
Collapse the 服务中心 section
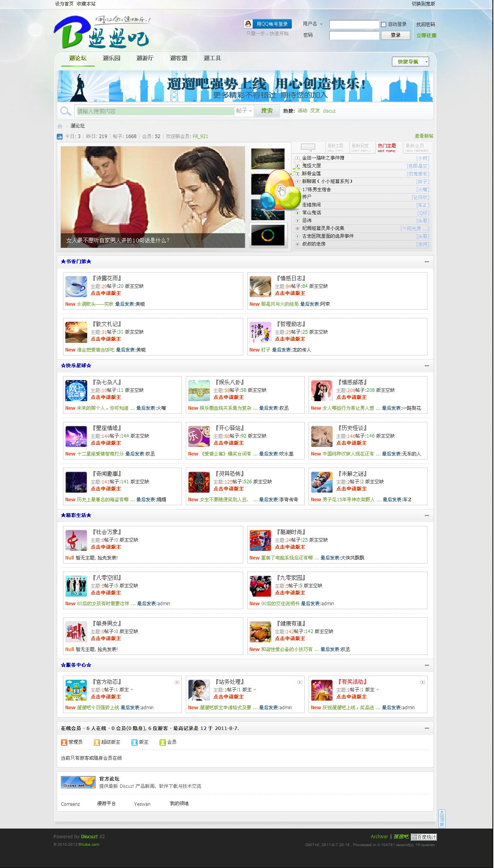pyautogui.click(x=427, y=665)
